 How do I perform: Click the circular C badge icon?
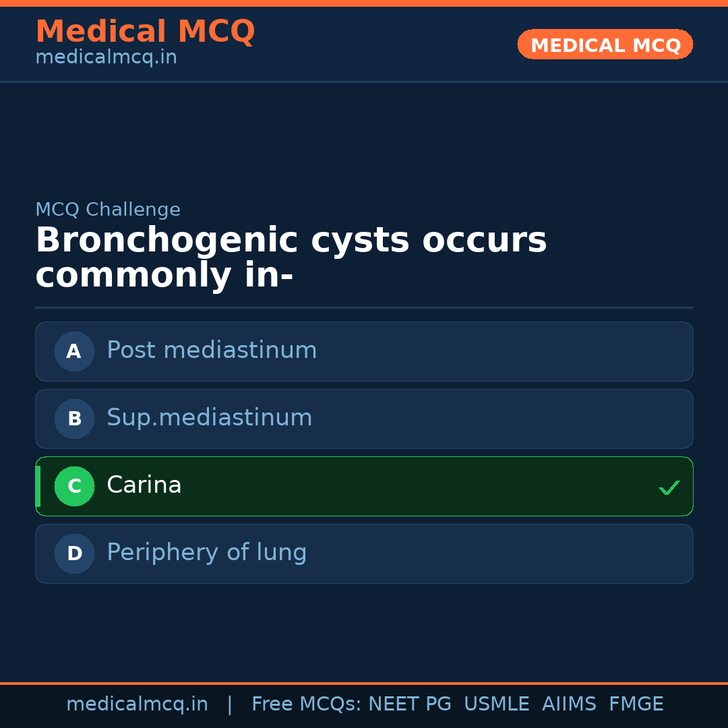[x=74, y=486]
